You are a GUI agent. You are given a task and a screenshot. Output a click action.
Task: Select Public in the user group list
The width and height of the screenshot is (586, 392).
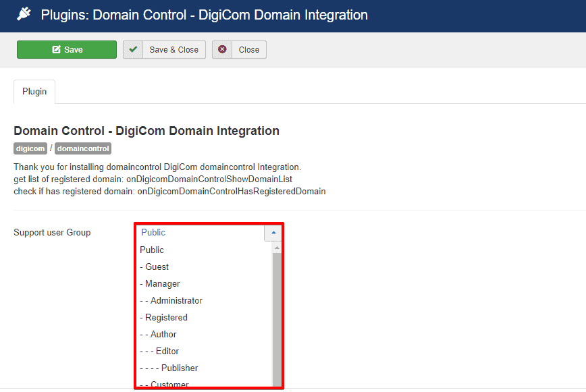click(151, 250)
